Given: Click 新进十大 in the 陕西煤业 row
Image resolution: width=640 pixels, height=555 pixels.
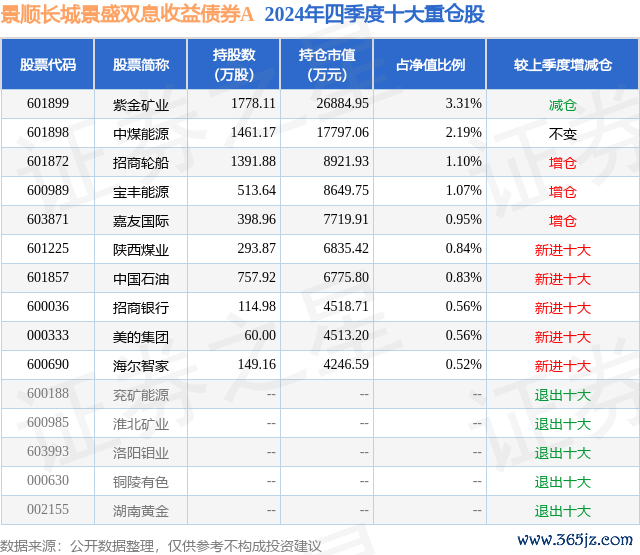Looking at the screenshot, I should click(x=562, y=250).
